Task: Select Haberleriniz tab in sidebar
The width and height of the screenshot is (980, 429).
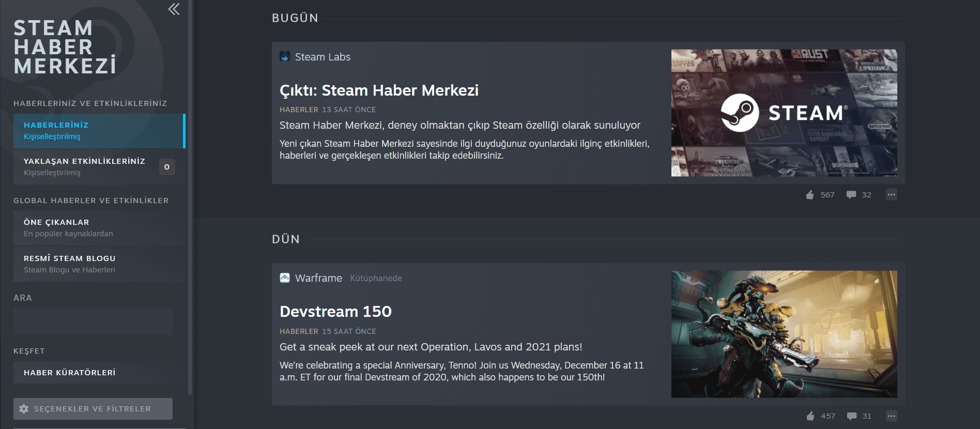Action: 98,131
